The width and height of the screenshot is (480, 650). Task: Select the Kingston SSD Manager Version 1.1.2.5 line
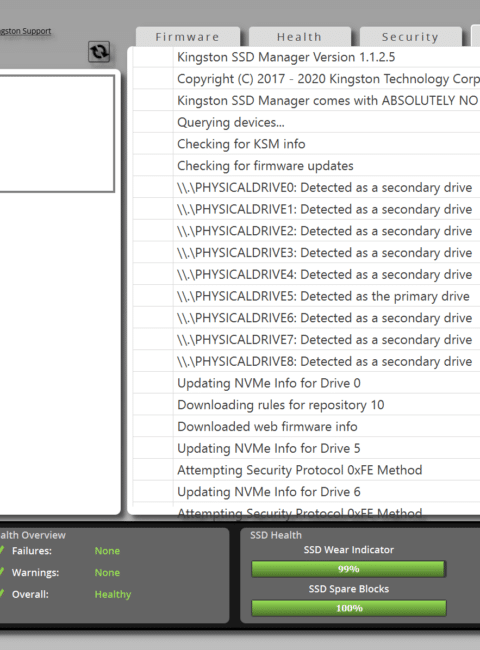(x=306, y=57)
